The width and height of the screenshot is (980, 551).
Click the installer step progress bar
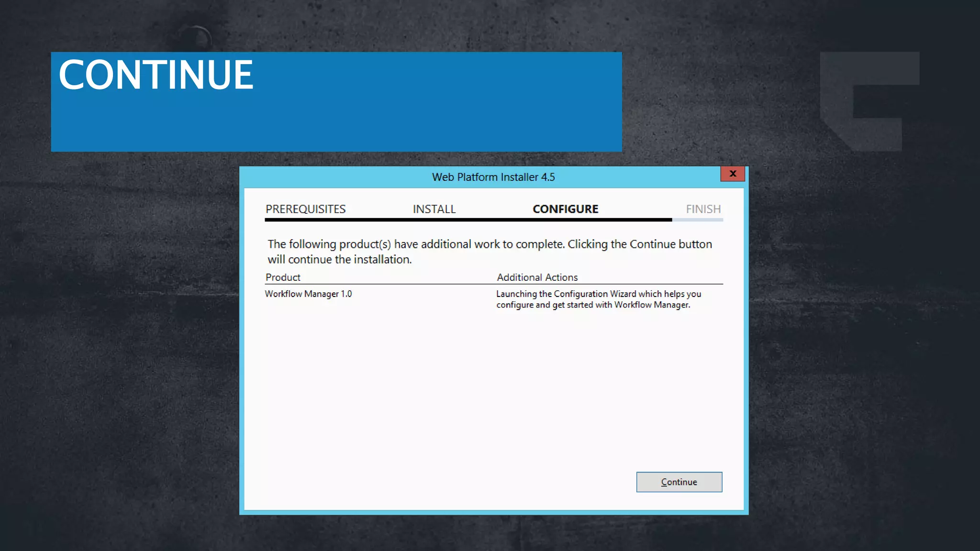click(x=494, y=220)
